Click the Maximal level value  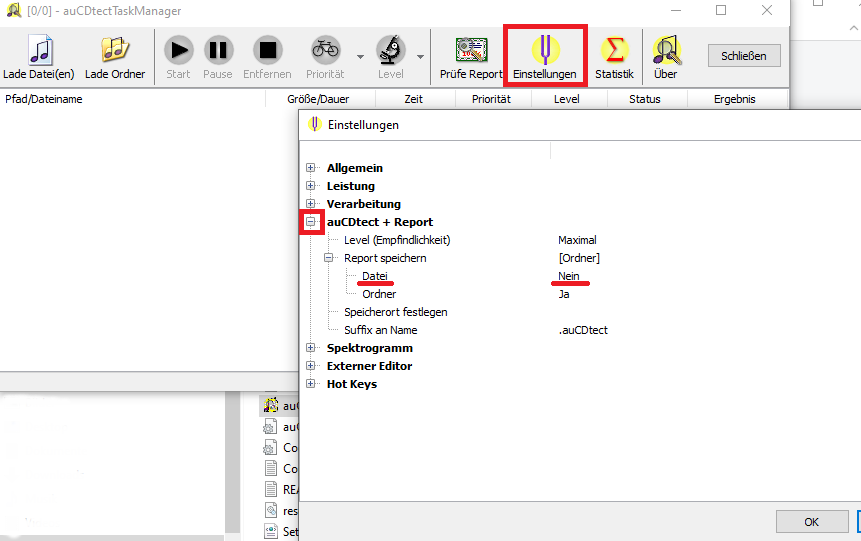click(577, 240)
